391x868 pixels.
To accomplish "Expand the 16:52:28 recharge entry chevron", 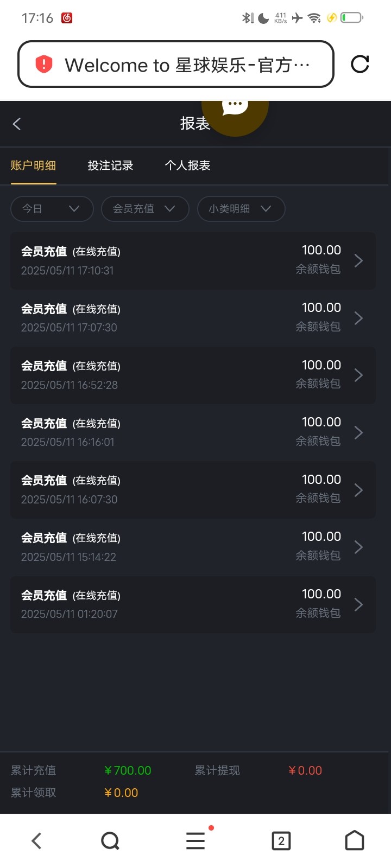I will (358, 375).
